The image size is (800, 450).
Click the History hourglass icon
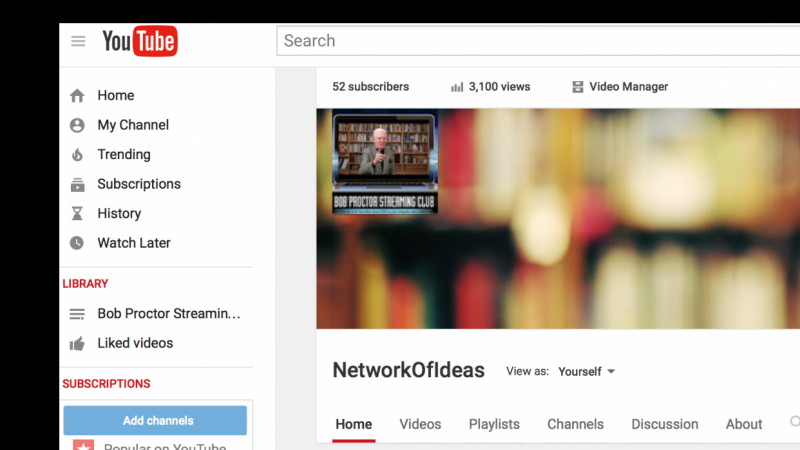click(77, 213)
